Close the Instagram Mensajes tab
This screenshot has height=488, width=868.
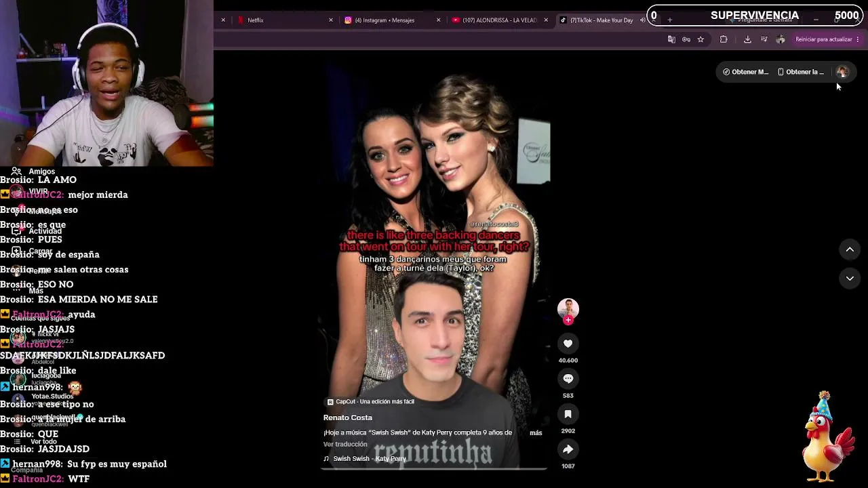(438, 20)
